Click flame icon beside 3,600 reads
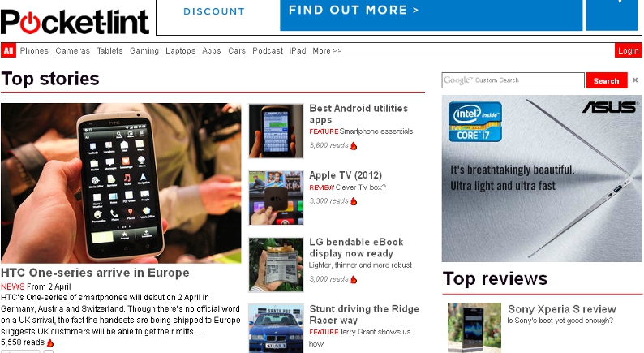Screen dimensions: 644x353 tap(354, 145)
